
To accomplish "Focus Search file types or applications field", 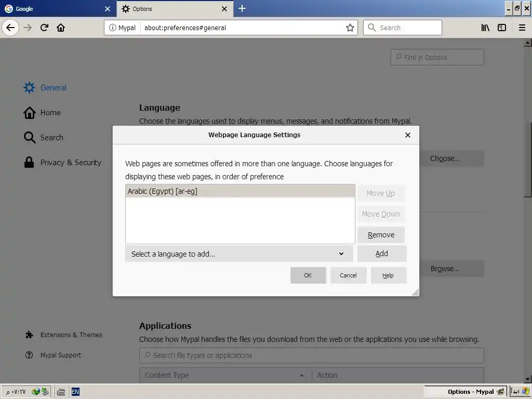I will pos(312,355).
